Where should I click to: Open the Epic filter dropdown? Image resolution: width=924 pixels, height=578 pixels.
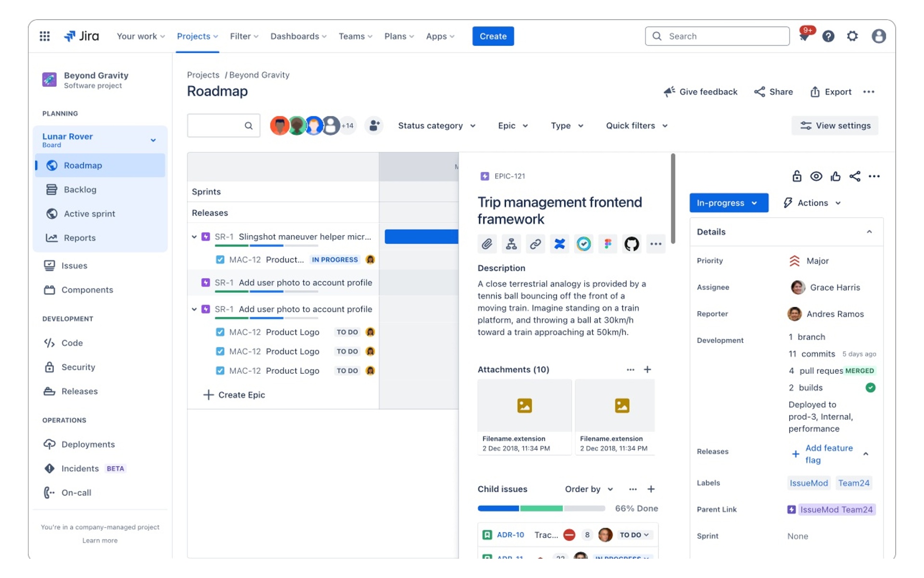513,126
